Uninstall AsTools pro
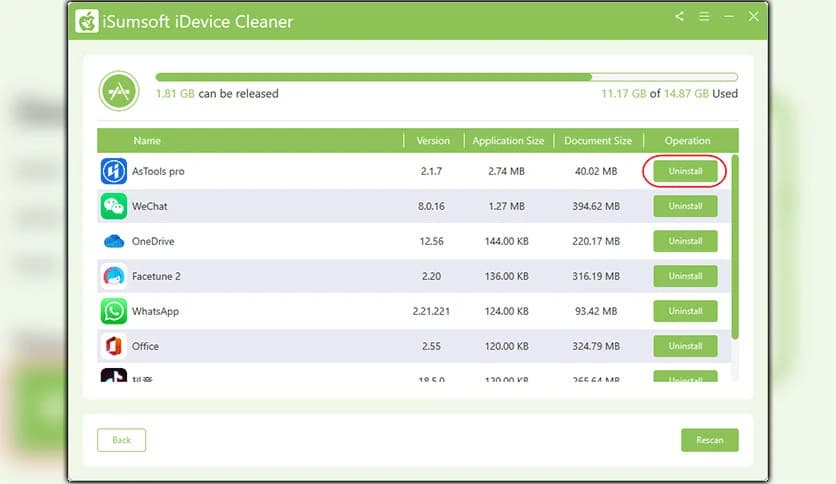The image size is (836, 484). click(685, 171)
